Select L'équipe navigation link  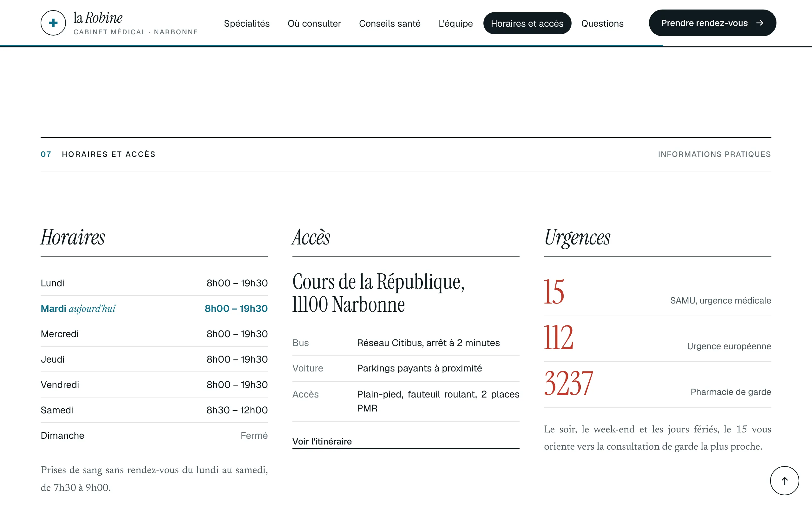455,23
